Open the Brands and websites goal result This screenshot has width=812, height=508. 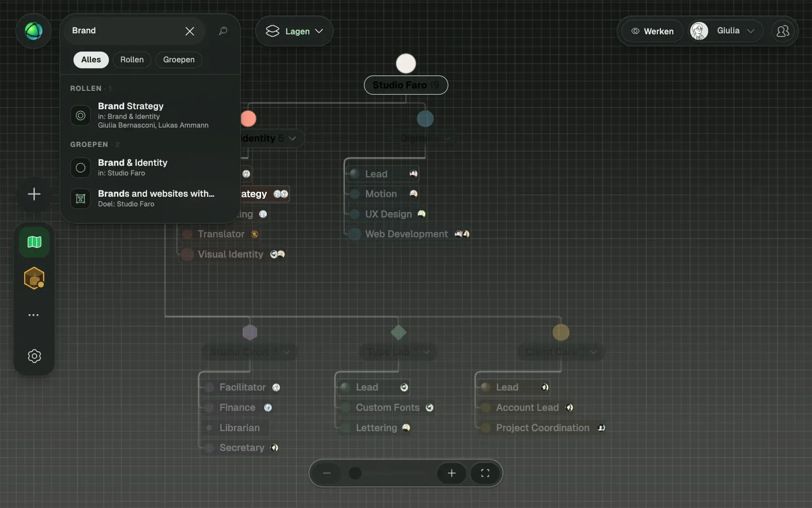(x=150, y=198)
